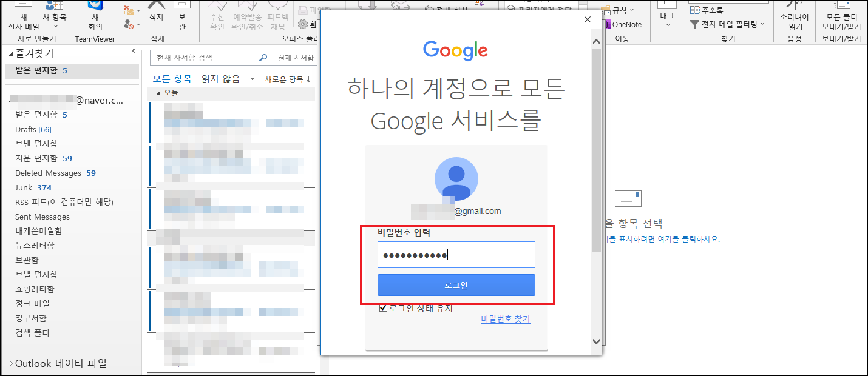This screenshot has width=868, height=376.
Task: Open the Junk blocked-sender dropdown icon
Action: coord(132,24)
